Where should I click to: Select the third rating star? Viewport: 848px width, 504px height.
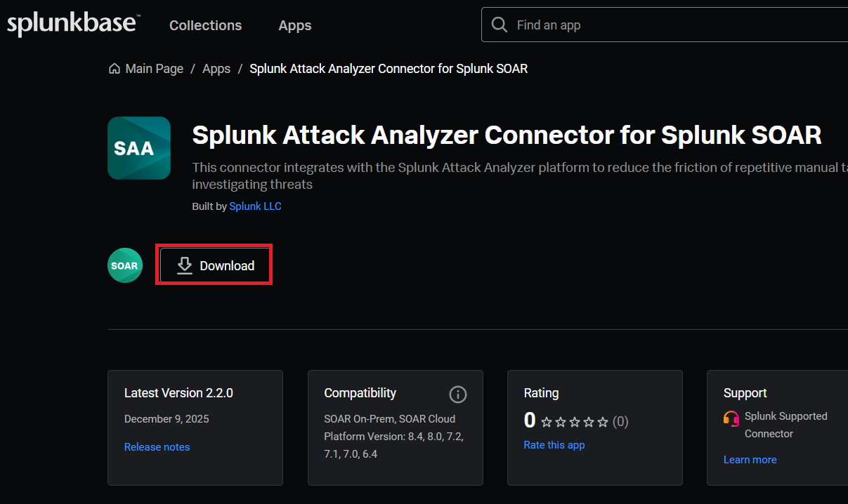[575, 422]
